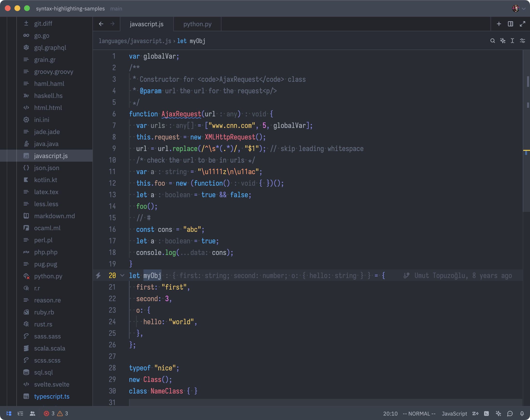The height and width of the screenshot is (420, 530).
Task: Open the main branch selector
Action: click(116, 9)
